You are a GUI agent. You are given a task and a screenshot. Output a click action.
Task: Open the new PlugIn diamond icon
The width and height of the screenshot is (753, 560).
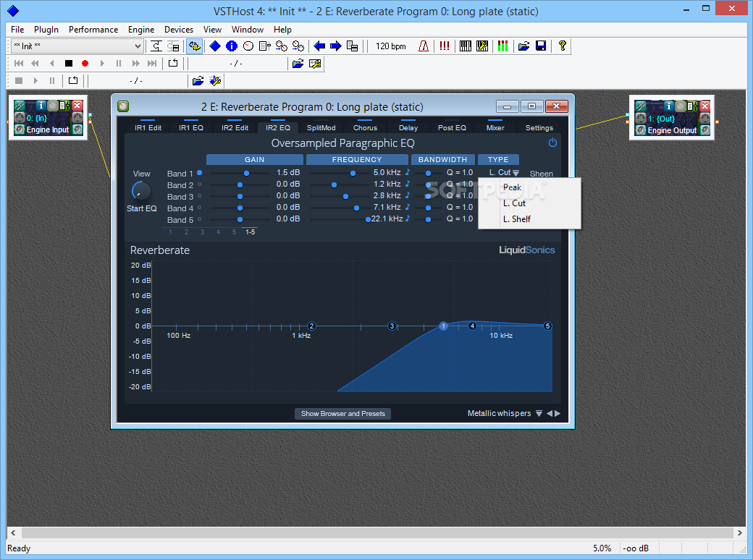(215, 46)
